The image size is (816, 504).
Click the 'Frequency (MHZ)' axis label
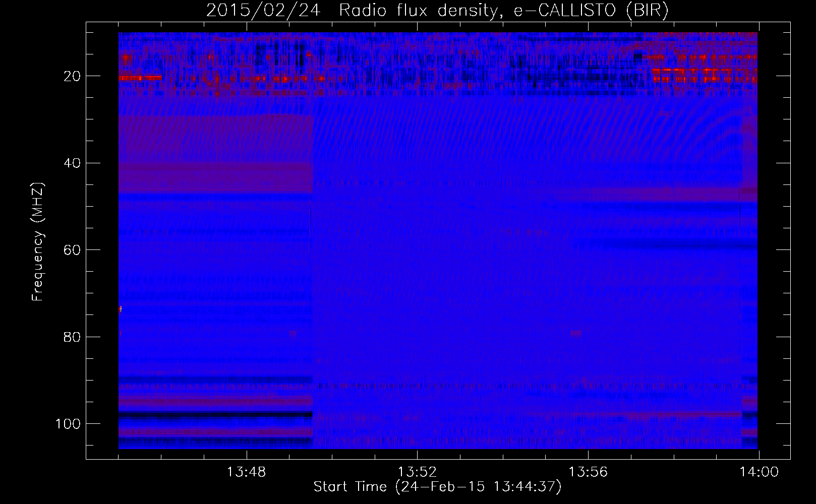coord(38,242)
